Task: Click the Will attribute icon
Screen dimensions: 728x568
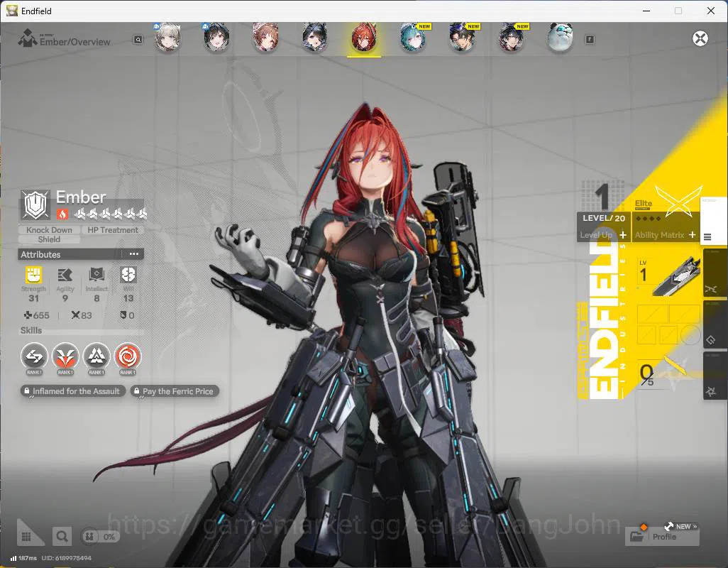Action: click(x=128, y=275)
